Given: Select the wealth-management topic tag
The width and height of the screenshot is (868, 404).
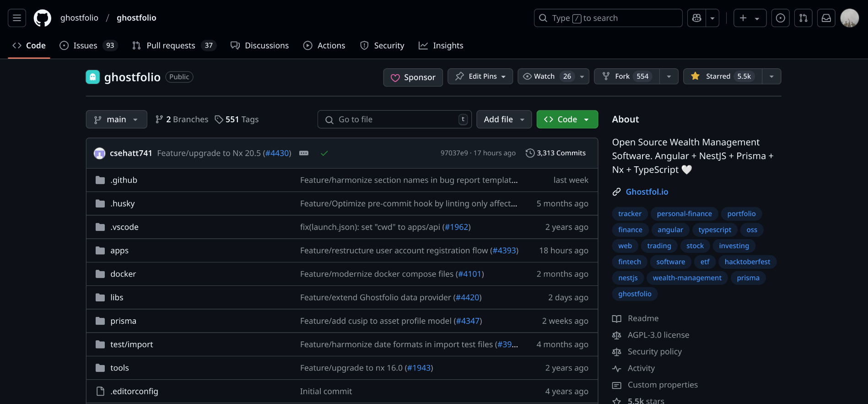Looking at the screenshot, I should 687,278.
